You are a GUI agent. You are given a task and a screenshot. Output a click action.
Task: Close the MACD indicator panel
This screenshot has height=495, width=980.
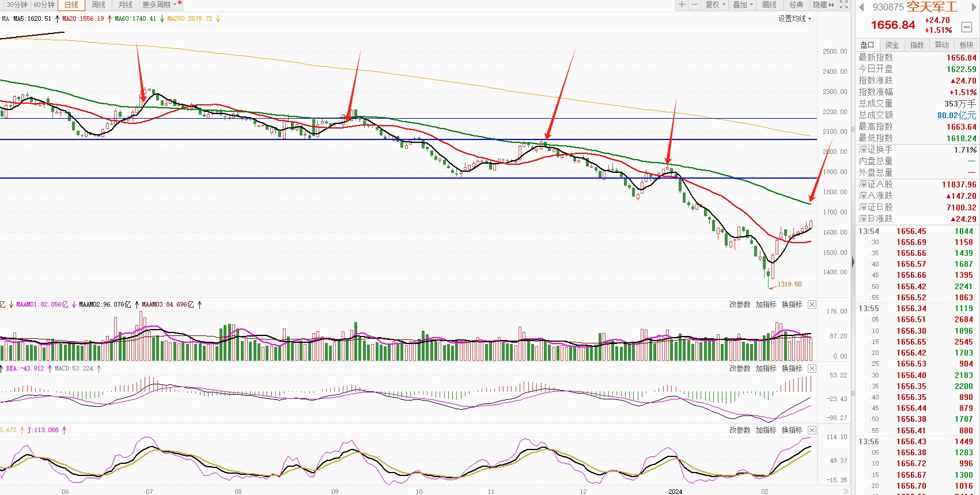tap(812, 369)
